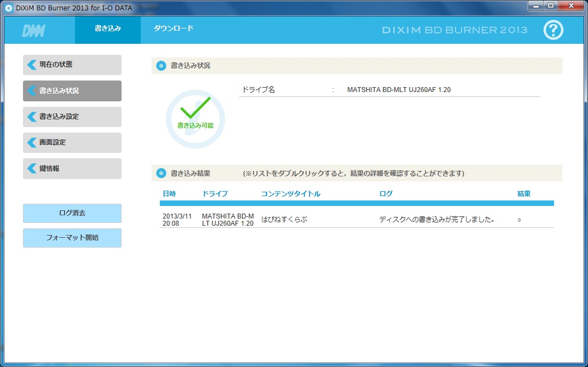Viewport: 588px width, 367px height.
Task: Click the result circle mark in 結果 column
Action: (520, 220)
